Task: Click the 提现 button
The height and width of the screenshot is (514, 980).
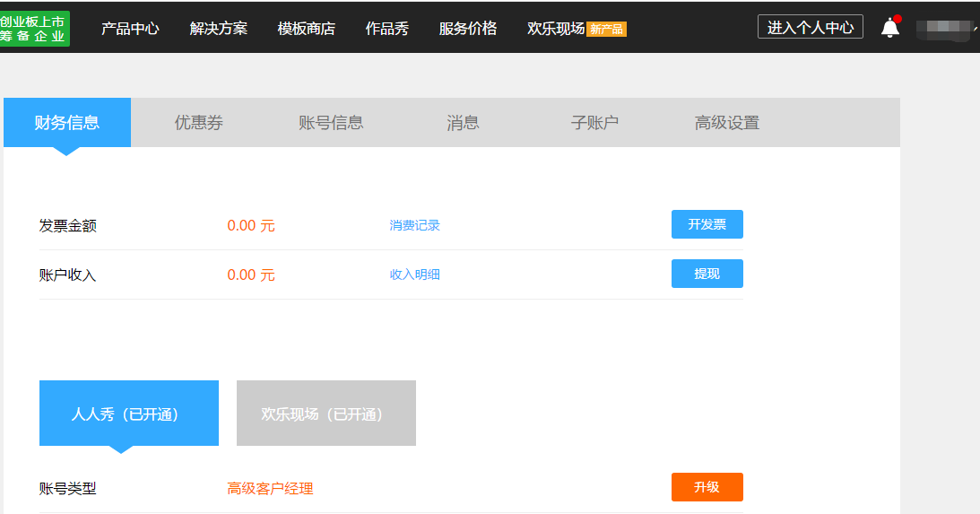Action: (x=707, y=274)
